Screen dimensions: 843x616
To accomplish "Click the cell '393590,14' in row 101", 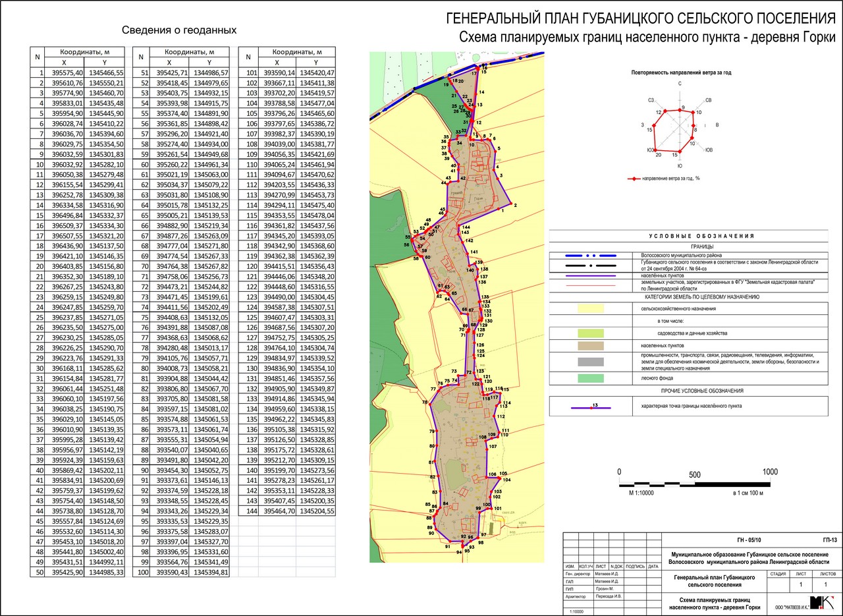I will click(x=279, y=73).
